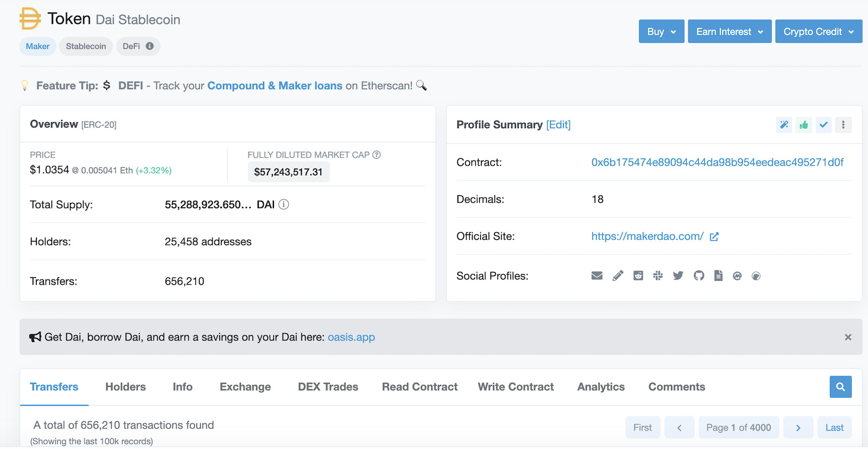This screenshot has height=449, width=868.
Task: Go to the First page of transfers
Action: [643, 427]
